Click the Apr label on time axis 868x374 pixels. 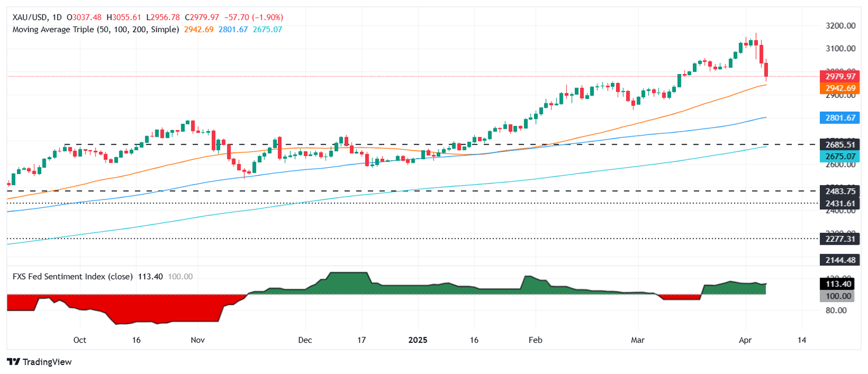[x=745, y=341]
